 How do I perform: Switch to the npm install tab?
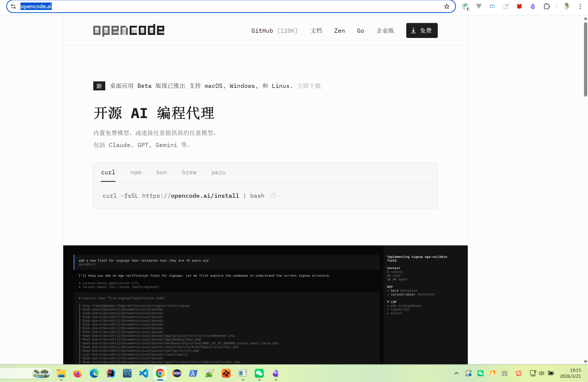point(135,172)
